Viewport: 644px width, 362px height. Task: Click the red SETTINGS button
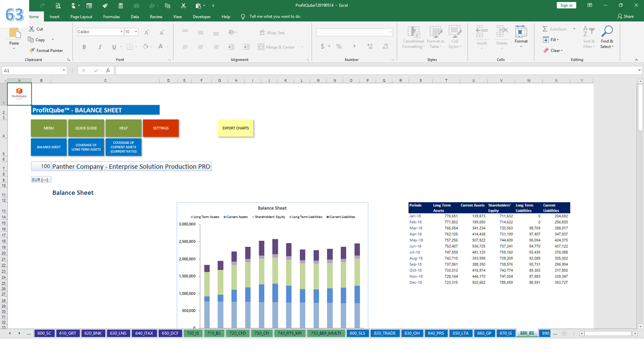[161, 128]
